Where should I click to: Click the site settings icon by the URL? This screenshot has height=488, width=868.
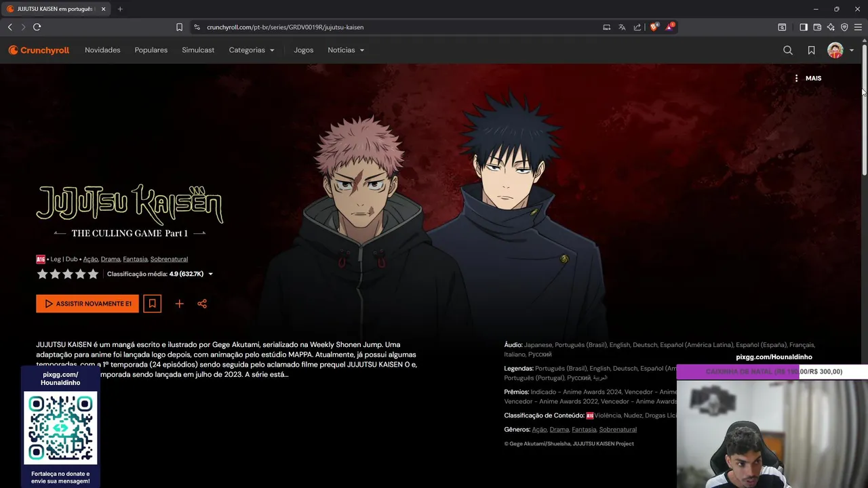tap(197, 27)
